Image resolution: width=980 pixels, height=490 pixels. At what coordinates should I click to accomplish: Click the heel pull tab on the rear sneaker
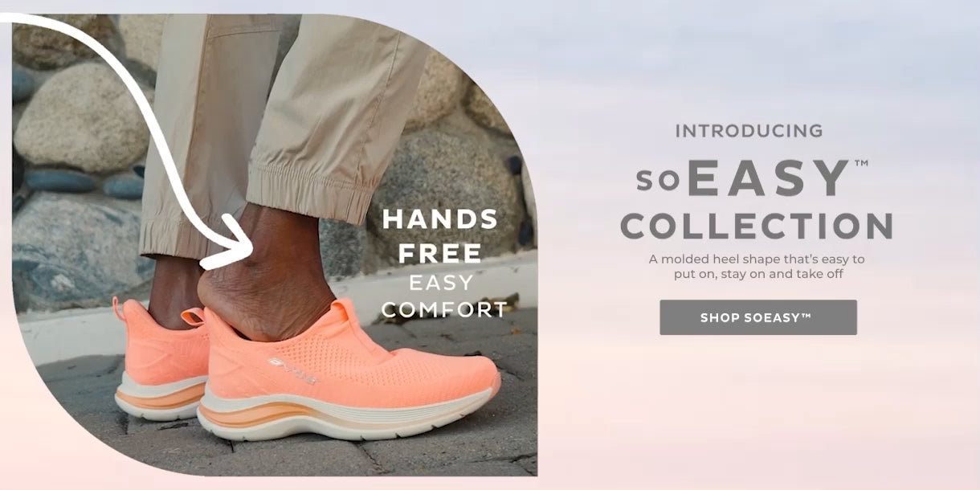[x=119, y=310]
